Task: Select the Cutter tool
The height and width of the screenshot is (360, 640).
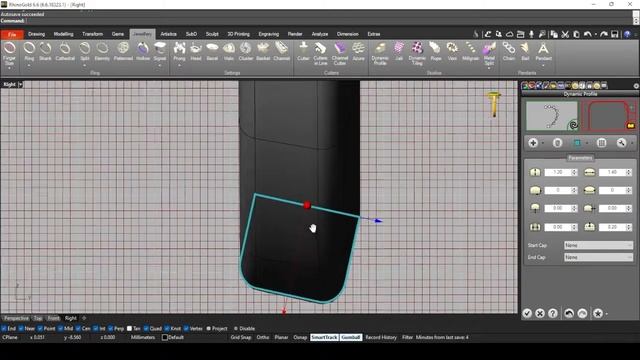Action: (303, 52)
